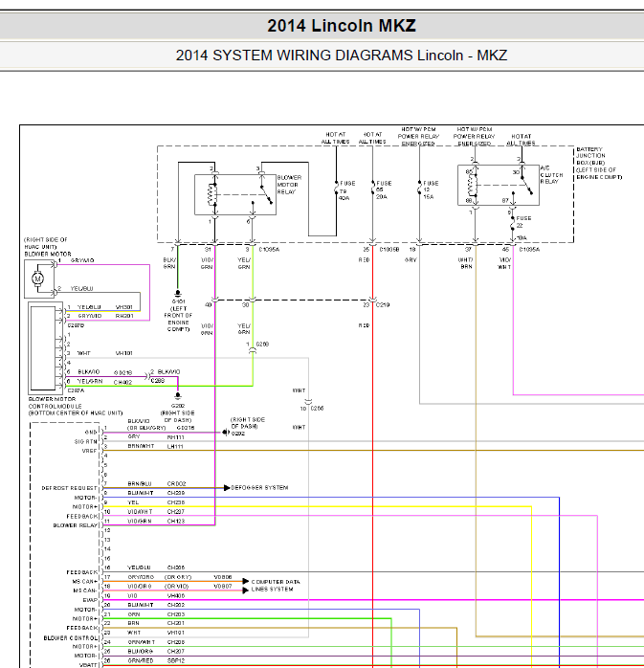644x668 pixels.
Task: Click the C219 connector label
Action: tap(383, 305)
